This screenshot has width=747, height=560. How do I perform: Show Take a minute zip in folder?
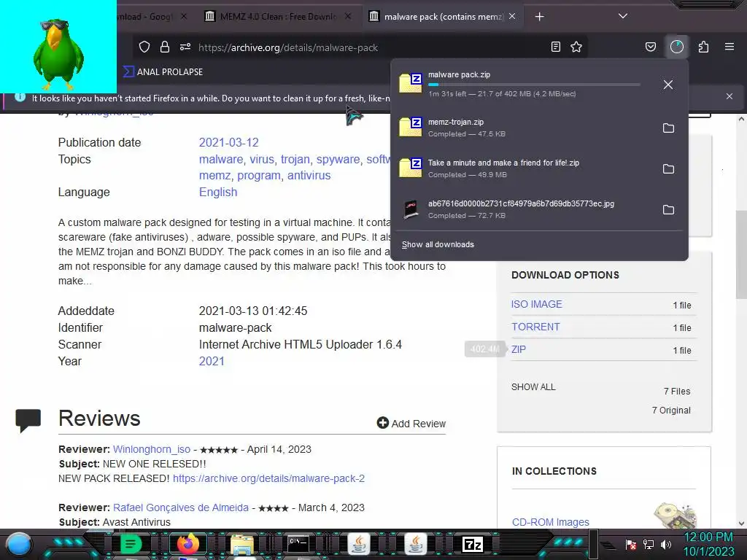[668, 169]
